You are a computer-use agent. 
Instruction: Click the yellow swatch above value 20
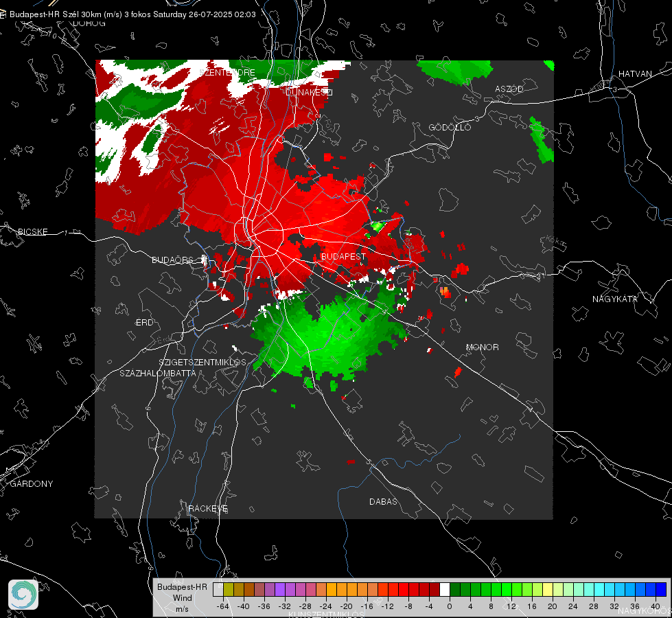tap(548, 590)
